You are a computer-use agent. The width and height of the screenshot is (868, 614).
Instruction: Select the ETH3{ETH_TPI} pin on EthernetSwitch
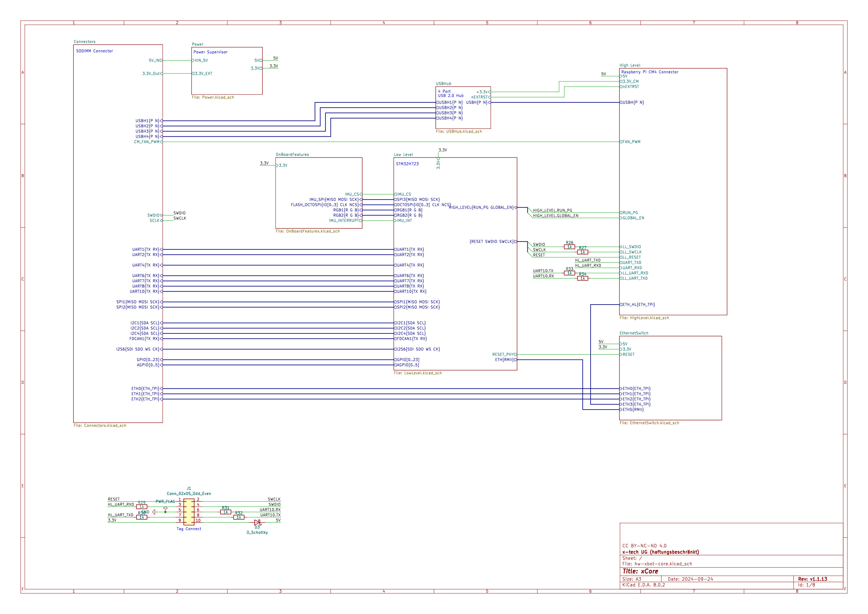pos(635,404)
